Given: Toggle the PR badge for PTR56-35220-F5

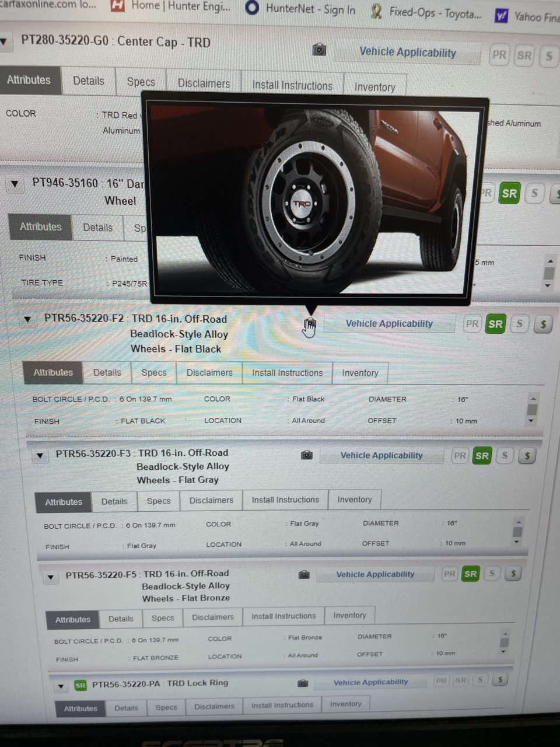Looking at the screenshot, I should (x=449, y=574).
